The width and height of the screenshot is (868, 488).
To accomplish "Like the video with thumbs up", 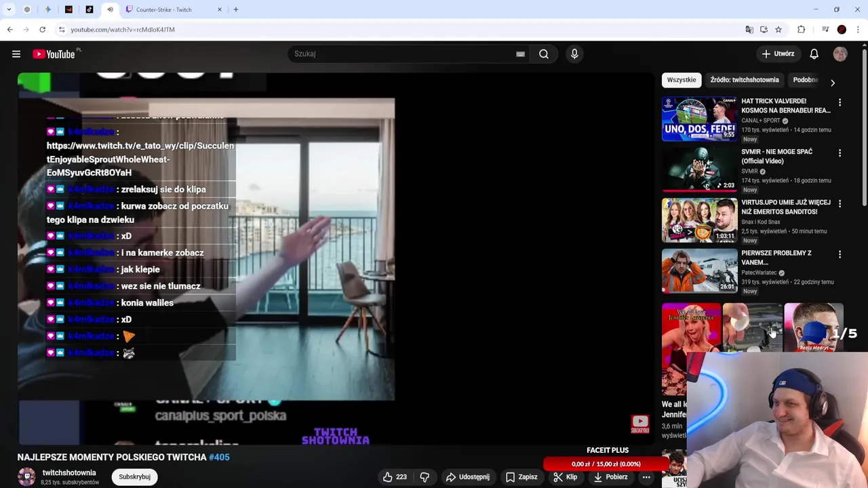I will 395,477.
